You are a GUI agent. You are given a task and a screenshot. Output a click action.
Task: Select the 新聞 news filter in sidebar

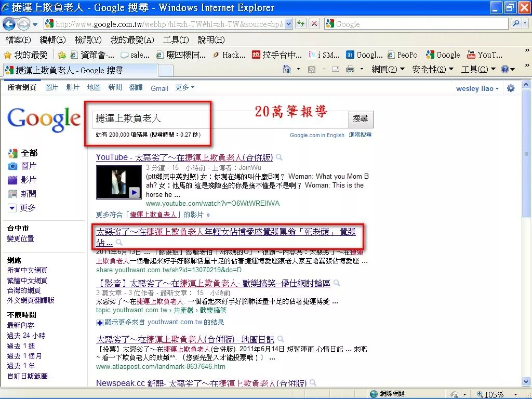22,194
